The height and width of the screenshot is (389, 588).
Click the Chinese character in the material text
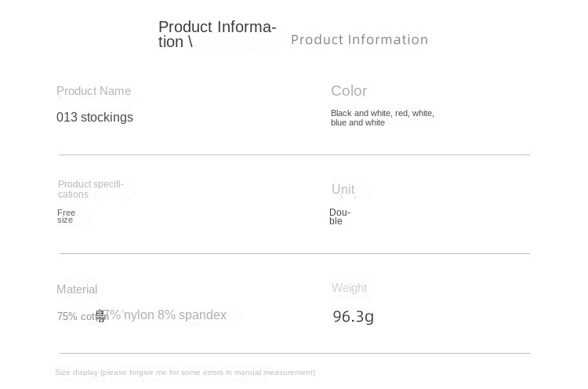coord(101,317)
